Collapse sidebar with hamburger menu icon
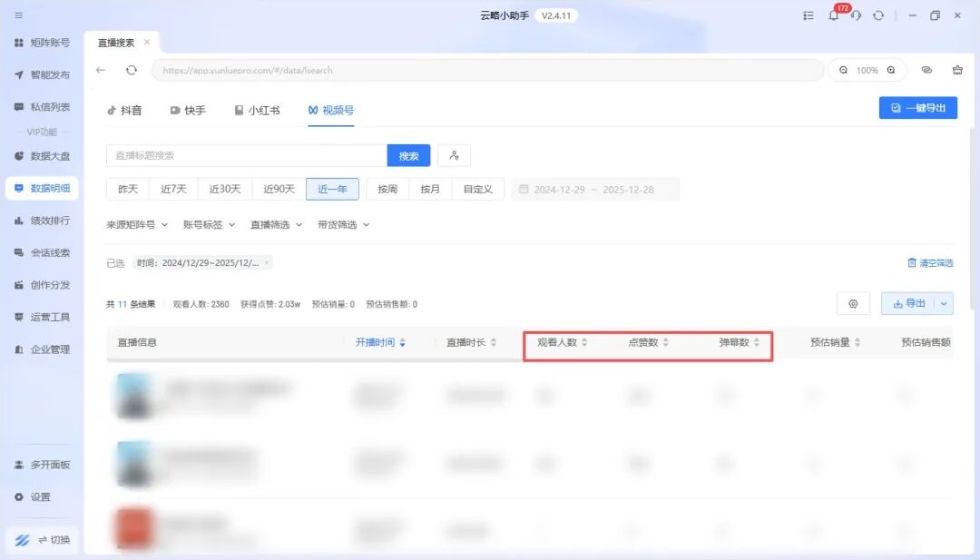The image size is (980, 560). click(19, 15)
